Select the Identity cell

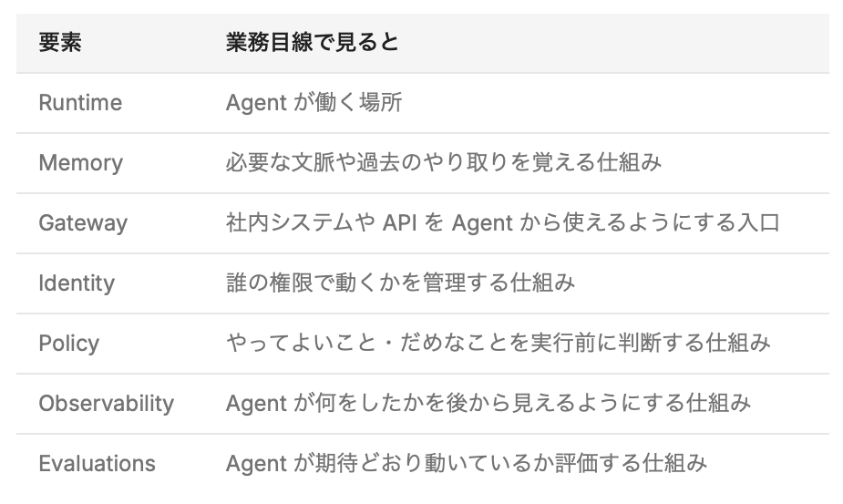point(77,283)
